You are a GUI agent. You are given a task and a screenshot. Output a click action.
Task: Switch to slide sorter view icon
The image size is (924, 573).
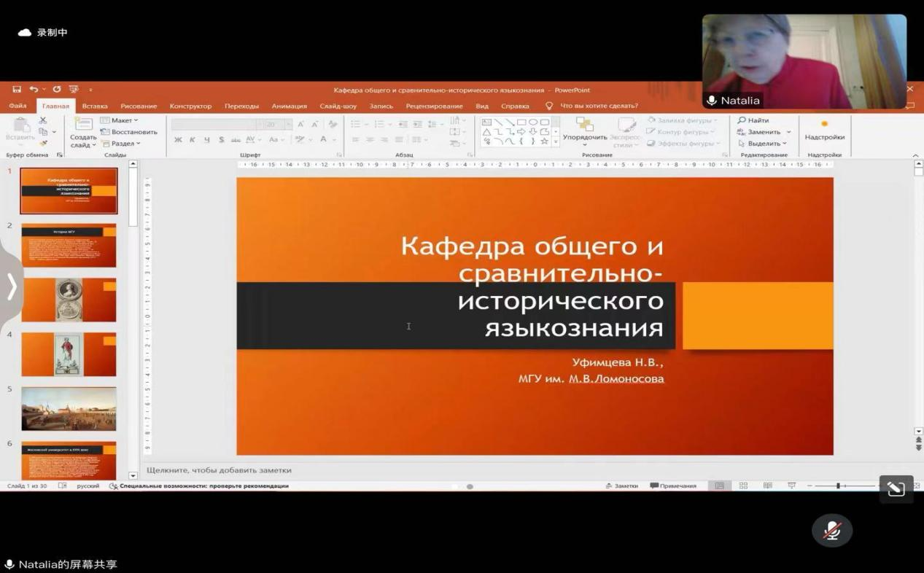click(x=743, y=486)
